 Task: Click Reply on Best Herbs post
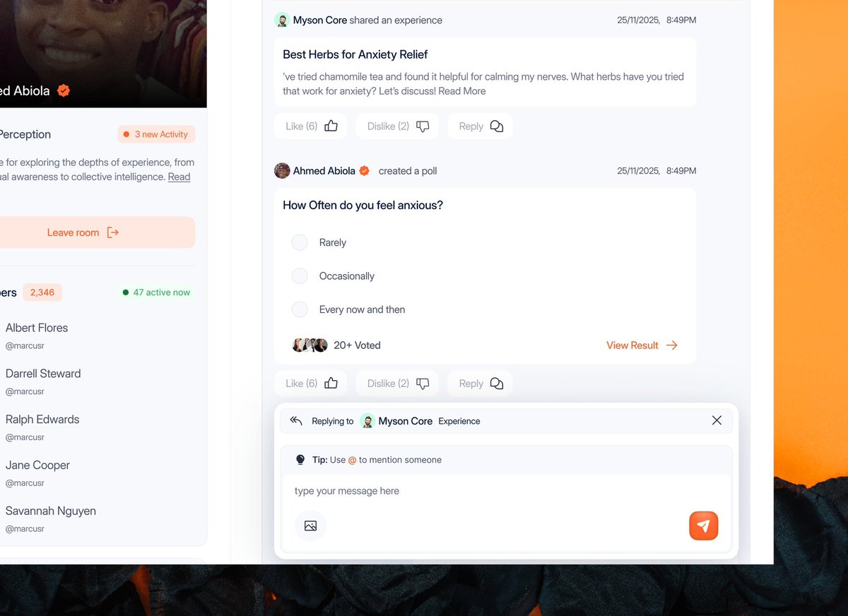(x=480, y=126)
